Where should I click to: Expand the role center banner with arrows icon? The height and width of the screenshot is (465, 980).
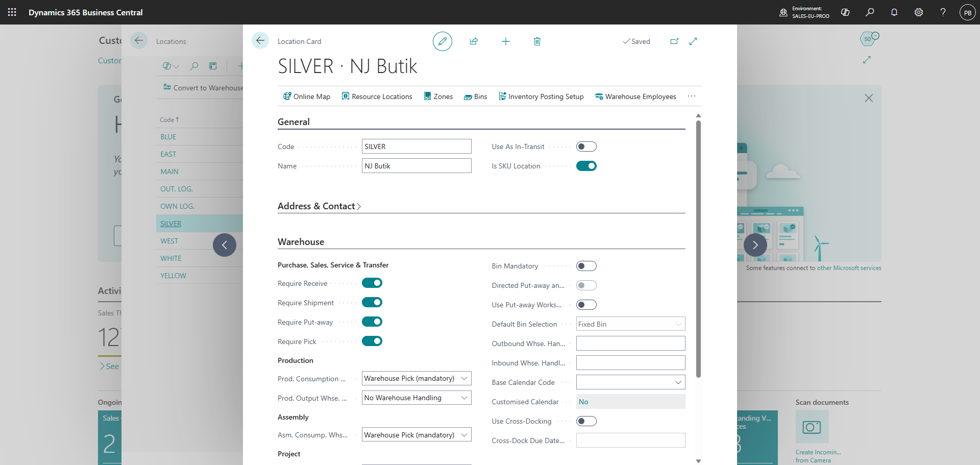[x=867, y=60]
